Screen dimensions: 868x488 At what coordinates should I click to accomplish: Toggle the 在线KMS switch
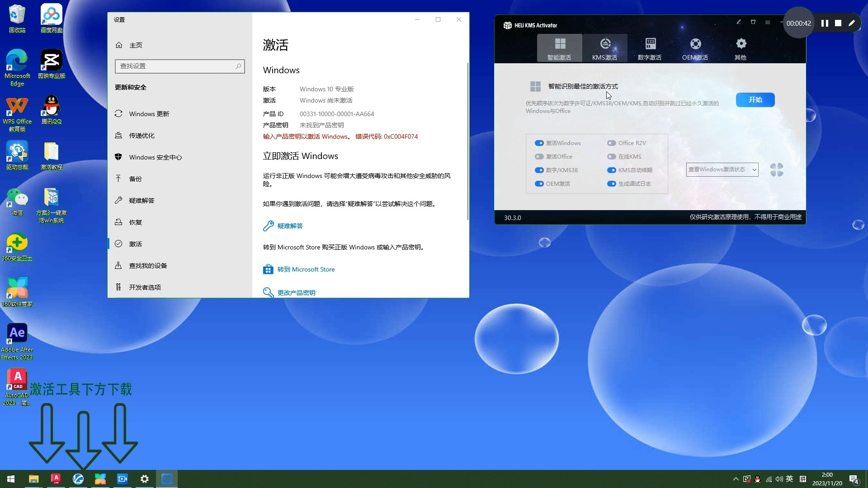(611, 157)
